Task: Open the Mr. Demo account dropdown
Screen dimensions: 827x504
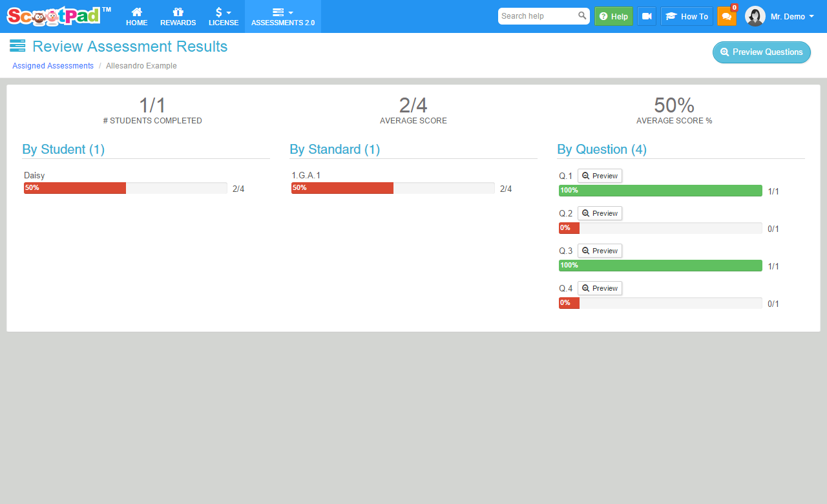Action: 792,17
